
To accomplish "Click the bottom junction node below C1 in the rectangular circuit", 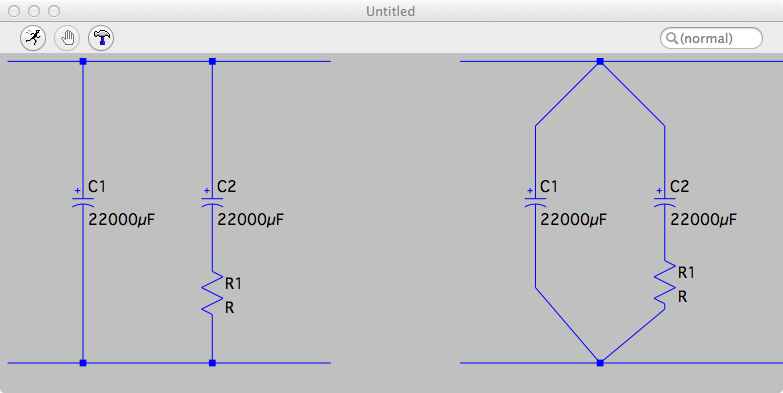I will [83, 363].
